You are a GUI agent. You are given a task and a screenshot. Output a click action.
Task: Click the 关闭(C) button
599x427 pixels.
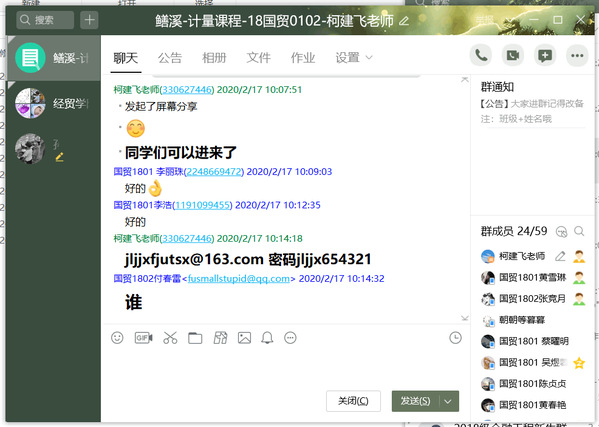(353, 401)
